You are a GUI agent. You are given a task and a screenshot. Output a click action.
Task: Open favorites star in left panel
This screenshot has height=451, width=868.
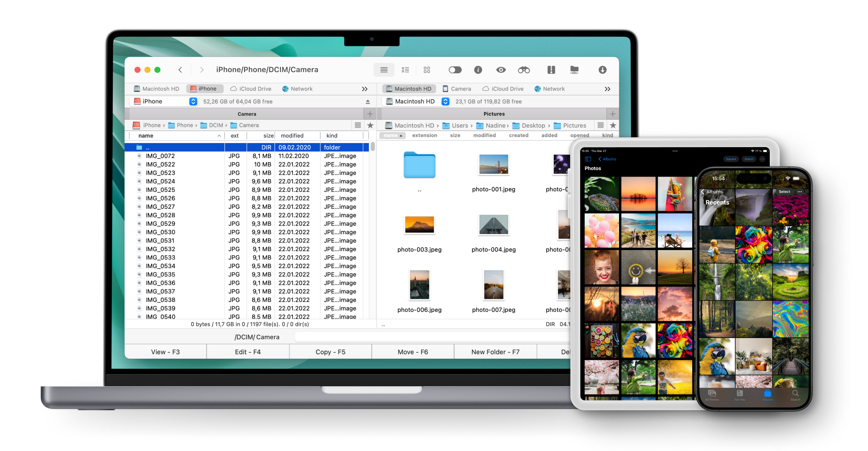point(370,125)
